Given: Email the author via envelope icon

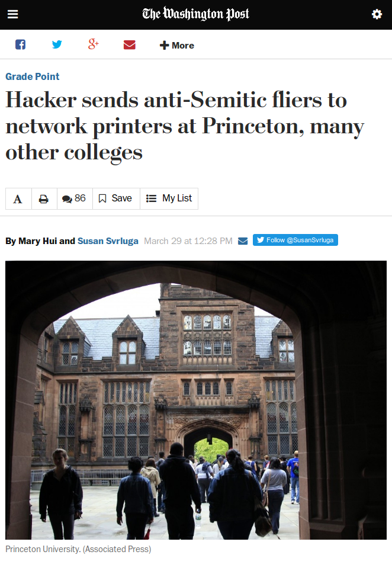Looking at the screenshot, I should click(243, 241).
